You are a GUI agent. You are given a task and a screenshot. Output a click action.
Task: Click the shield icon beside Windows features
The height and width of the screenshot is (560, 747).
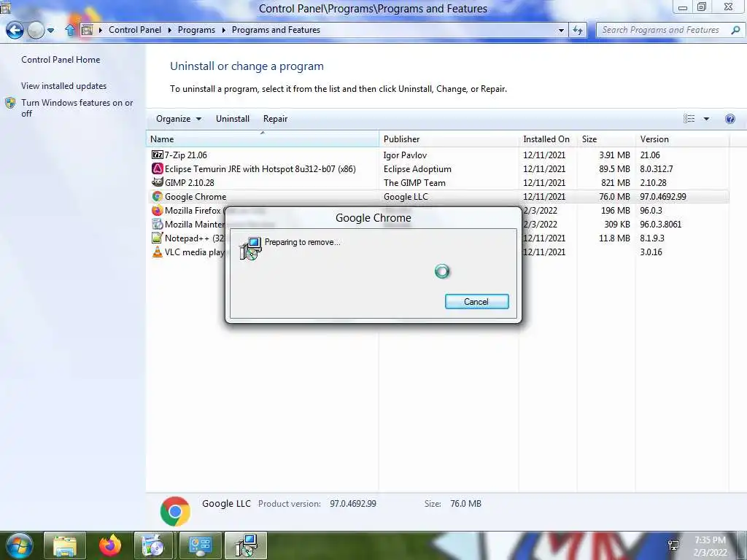10,103
